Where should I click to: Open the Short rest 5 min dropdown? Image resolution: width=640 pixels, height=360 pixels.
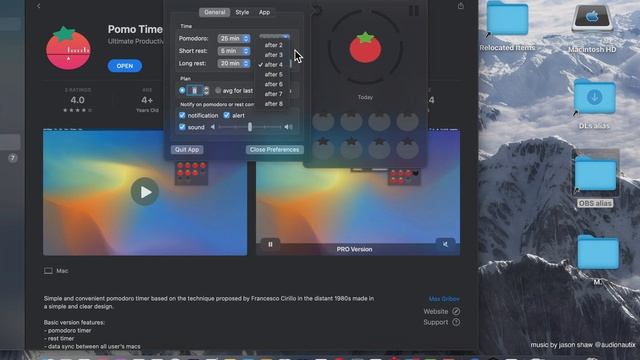[x=233, y=51]
